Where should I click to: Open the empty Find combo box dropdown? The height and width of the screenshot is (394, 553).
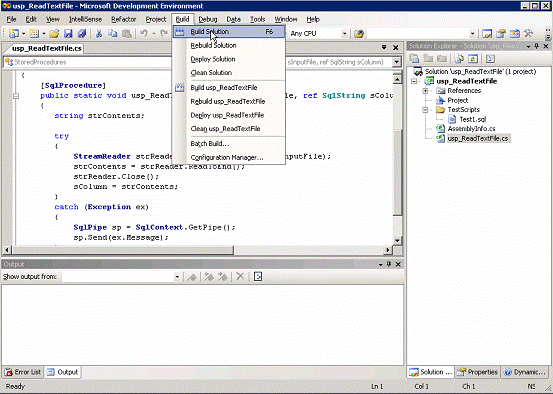pyautogui.click(x=472, y=34)
